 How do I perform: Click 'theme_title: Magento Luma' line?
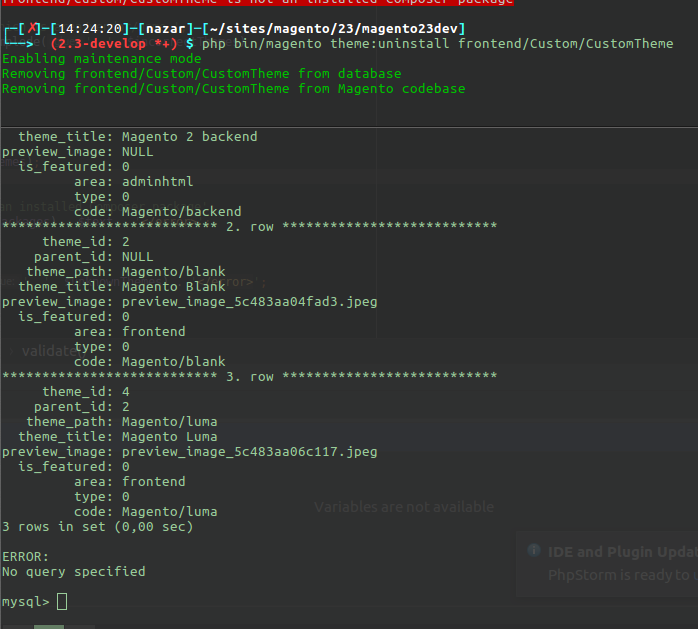point(118,437)
